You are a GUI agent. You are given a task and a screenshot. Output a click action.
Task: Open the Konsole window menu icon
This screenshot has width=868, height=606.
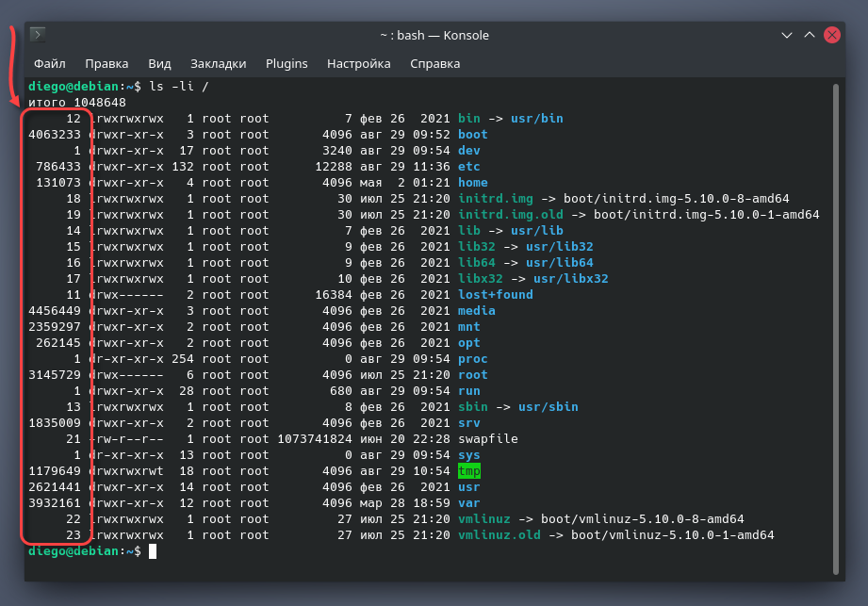[x=38, y=35]
